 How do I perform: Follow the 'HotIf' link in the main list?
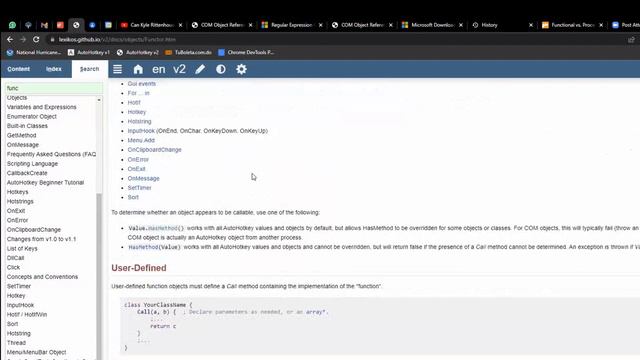(x=134, y=102)
